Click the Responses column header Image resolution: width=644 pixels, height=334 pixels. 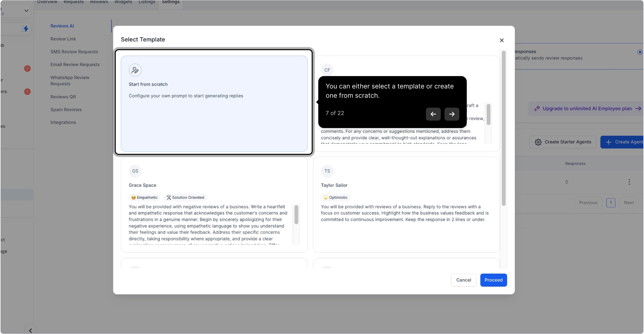(x=575, y=164)
